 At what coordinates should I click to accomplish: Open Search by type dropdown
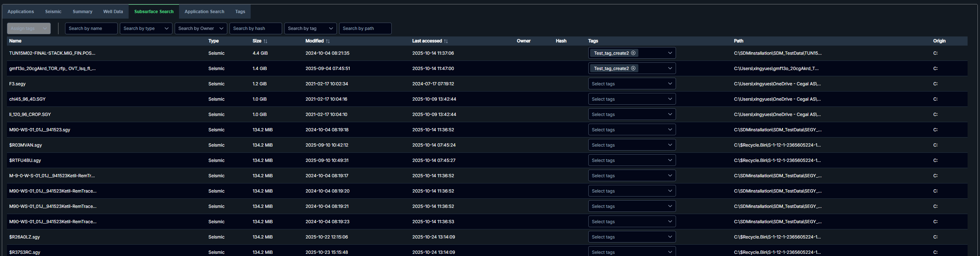(146, 28)
